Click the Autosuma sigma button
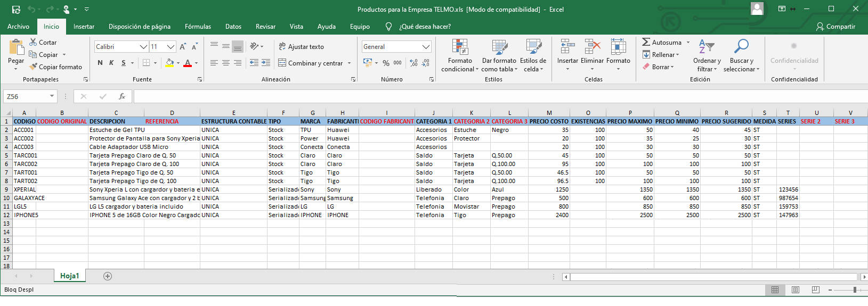This screenshot has height=306, width=868. [662, 42]
